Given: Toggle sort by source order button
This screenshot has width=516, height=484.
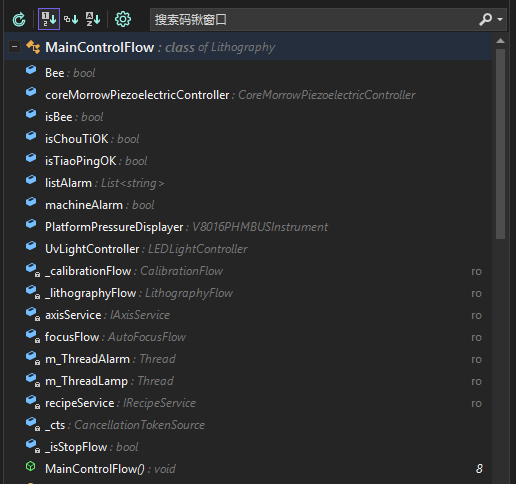Looking at the screenshot, I should (x=49, y=19).
